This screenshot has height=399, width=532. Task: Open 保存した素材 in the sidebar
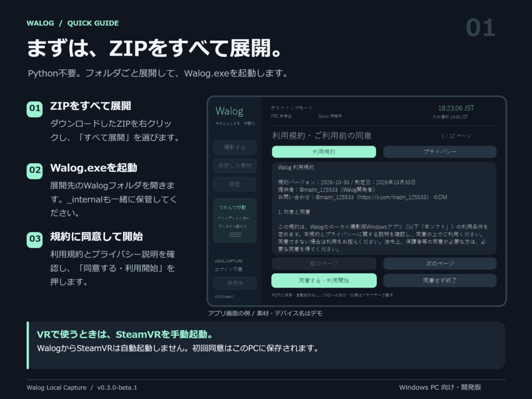point(235,166)
